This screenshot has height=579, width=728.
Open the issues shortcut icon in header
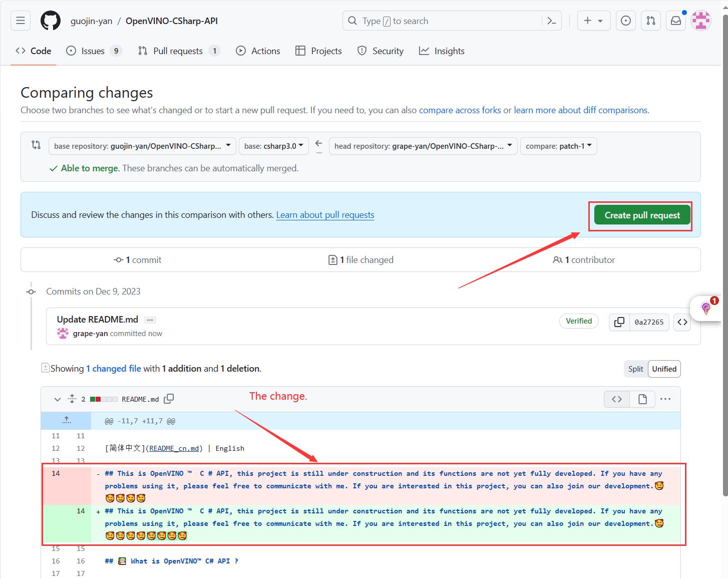tap(626, 21)
